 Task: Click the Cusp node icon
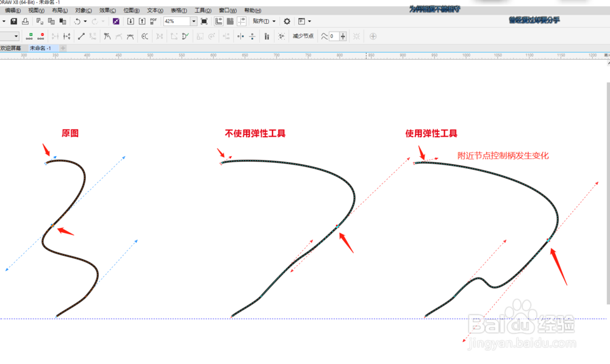pyautogui.click(x=107, y=36)
